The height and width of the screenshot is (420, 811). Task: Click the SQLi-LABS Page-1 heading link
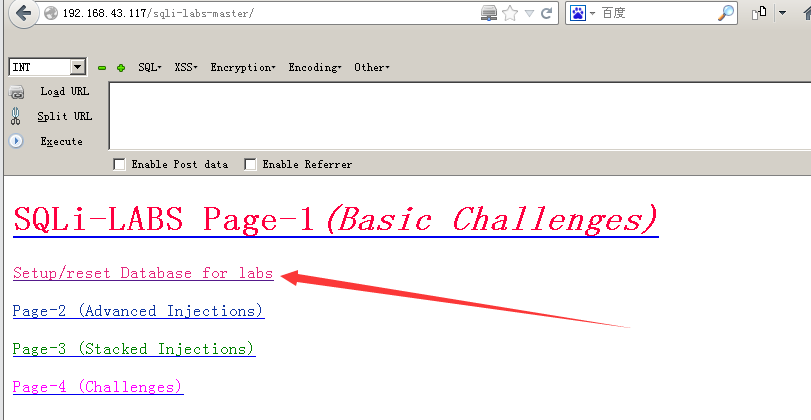pyautogui.click(x=336, y=219)
